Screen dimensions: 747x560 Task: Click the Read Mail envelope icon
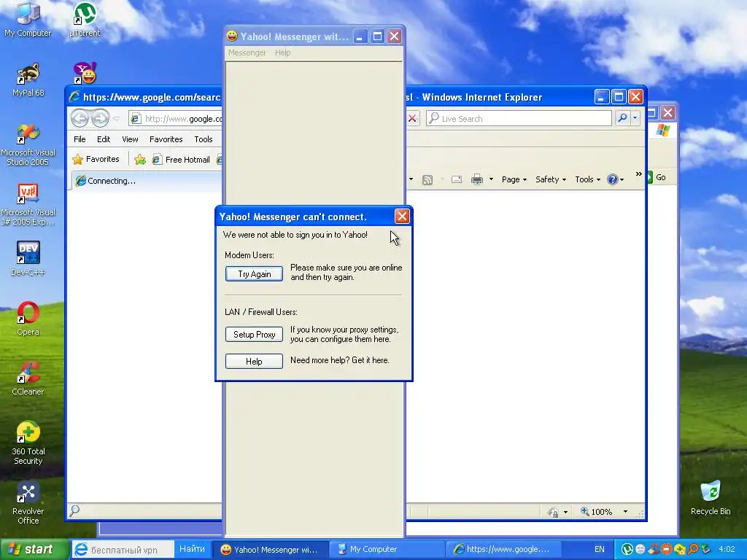[x=457, y=179]
